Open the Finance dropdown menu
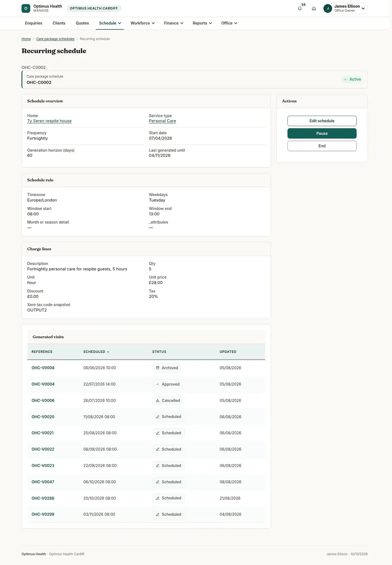Screen dimensions: 392x565 point(174,23)
